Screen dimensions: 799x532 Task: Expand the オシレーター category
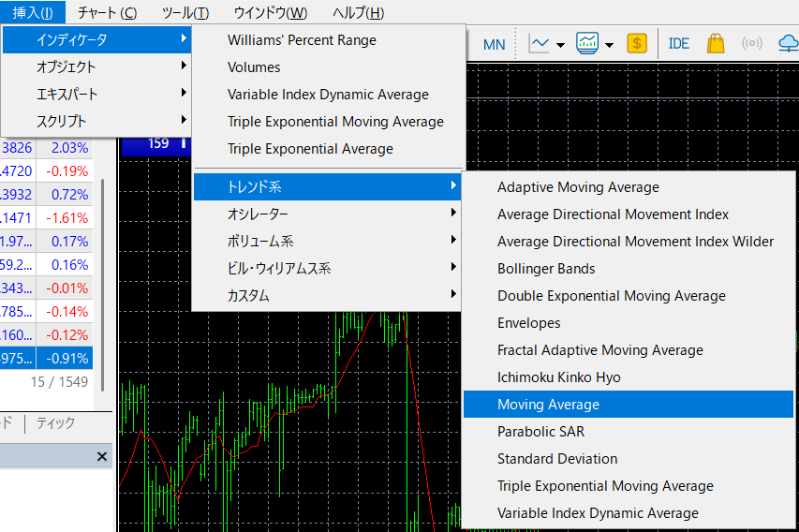pos(327,214)
